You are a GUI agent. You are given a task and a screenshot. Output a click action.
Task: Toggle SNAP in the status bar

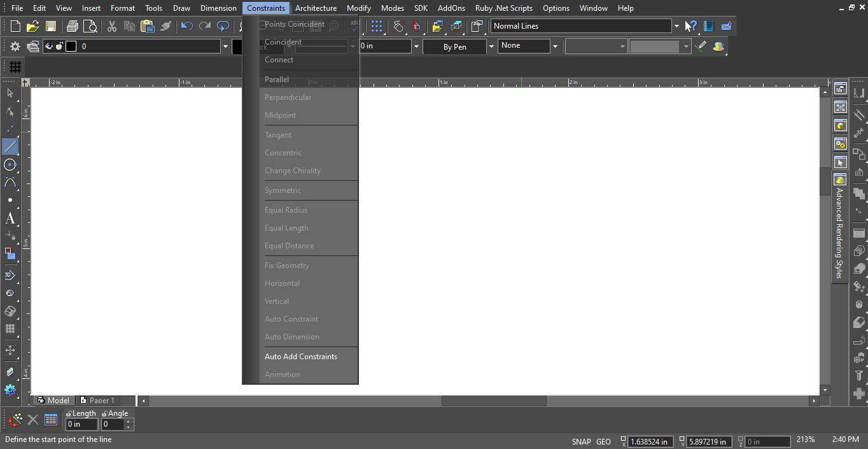tap(581, 441)
